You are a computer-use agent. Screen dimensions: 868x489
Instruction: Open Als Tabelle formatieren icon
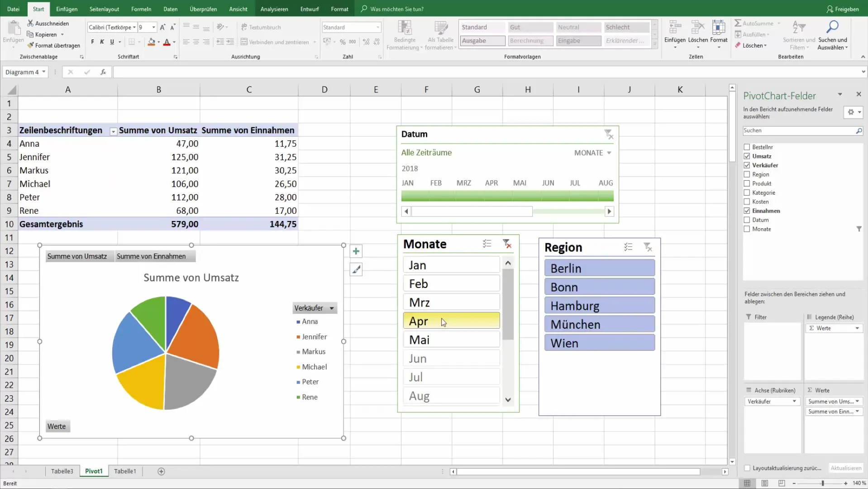click(441, 28)
